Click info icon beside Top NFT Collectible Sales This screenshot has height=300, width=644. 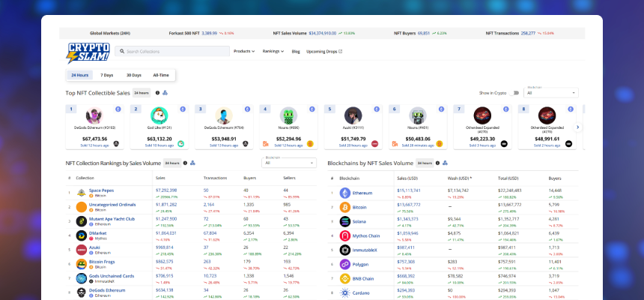click(x=157, y=93)
